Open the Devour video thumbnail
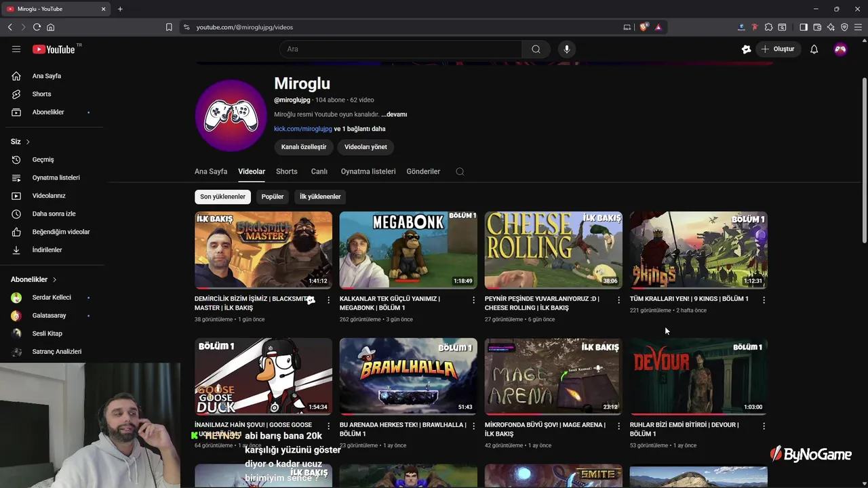 point(698,376)
